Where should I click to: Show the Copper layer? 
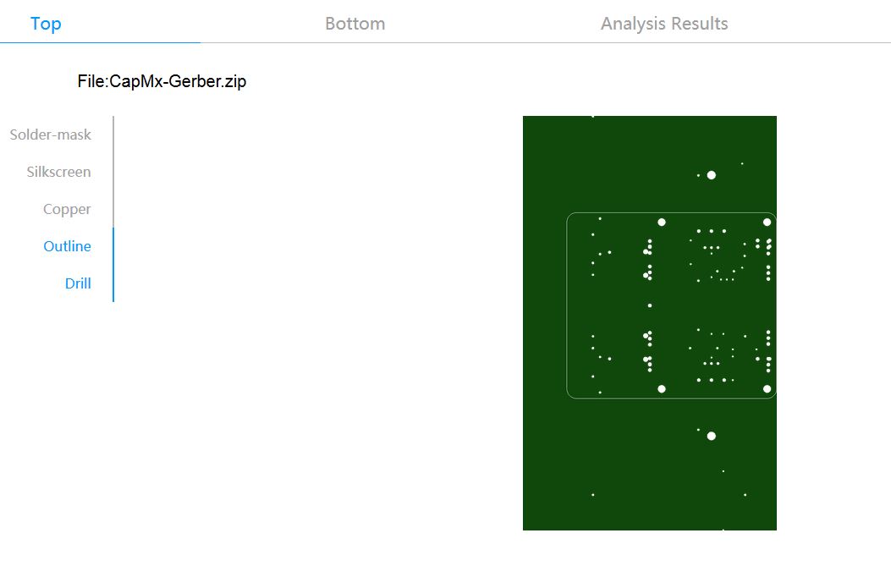click(x=67, y=209)
